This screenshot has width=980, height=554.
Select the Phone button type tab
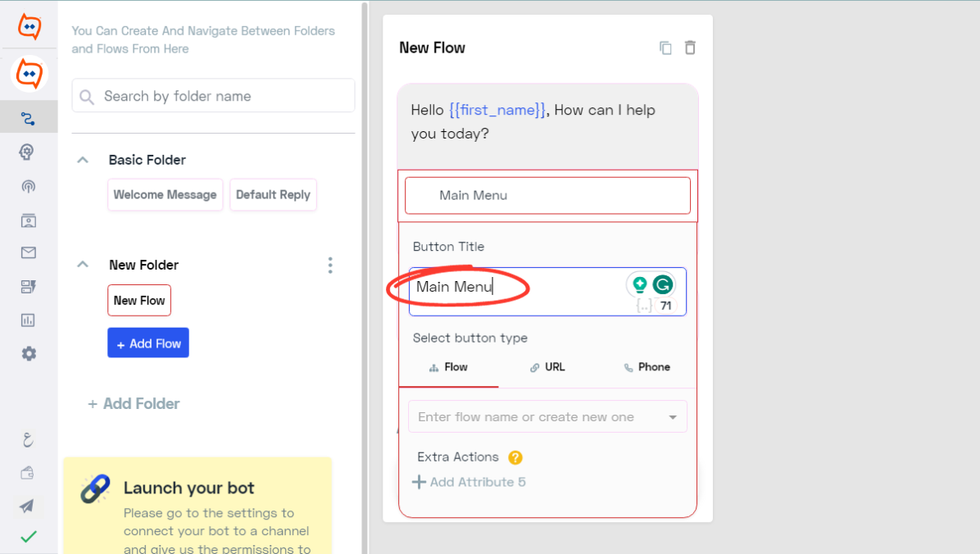[647, 367]
